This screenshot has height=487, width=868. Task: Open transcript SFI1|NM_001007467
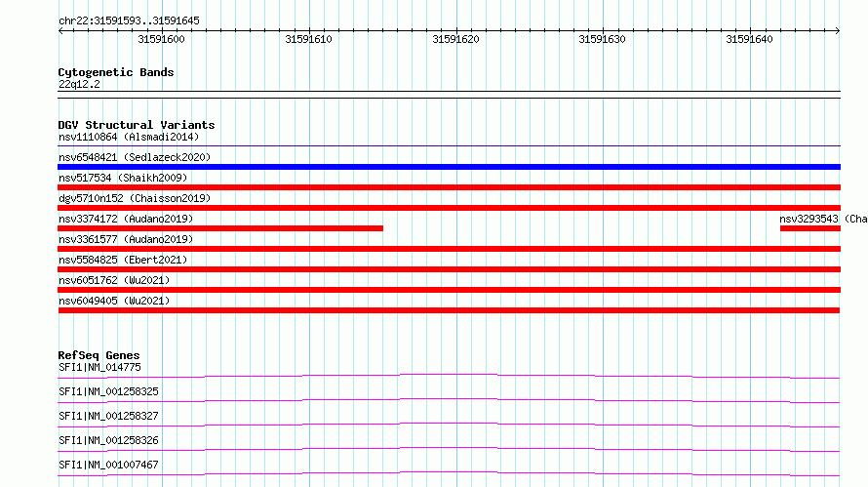[x=108, y=465]
